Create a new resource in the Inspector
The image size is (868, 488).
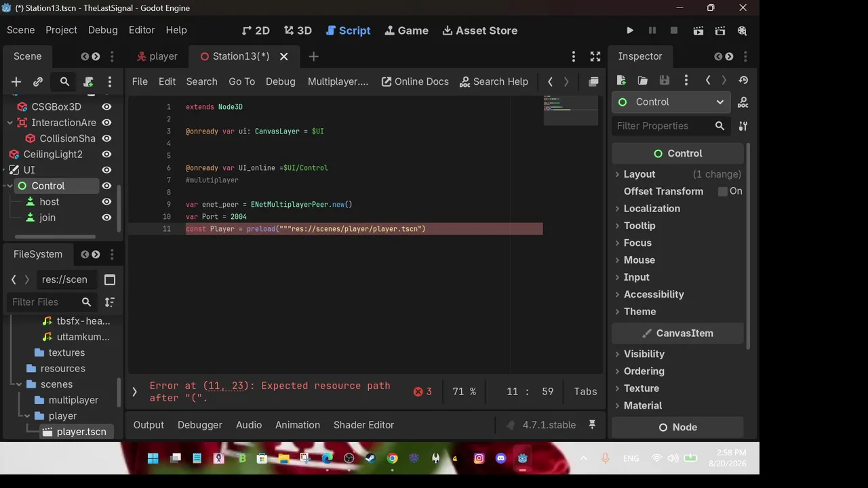click(621, 81)
